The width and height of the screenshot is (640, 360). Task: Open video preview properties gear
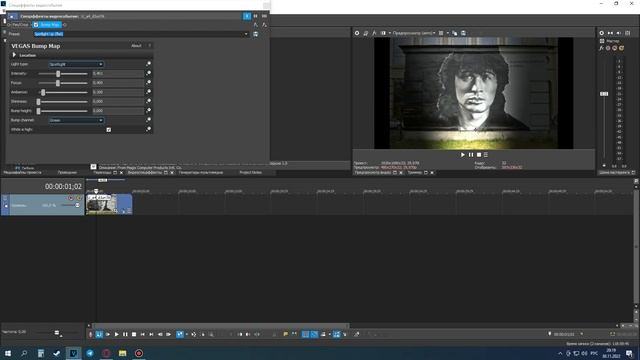pyautogui.click(x=357, y=33)
